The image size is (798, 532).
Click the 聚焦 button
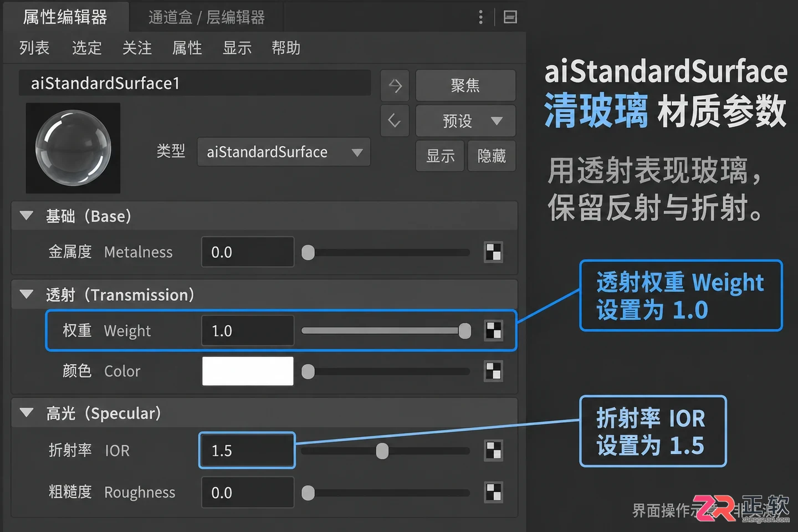[x=465, y=85]
